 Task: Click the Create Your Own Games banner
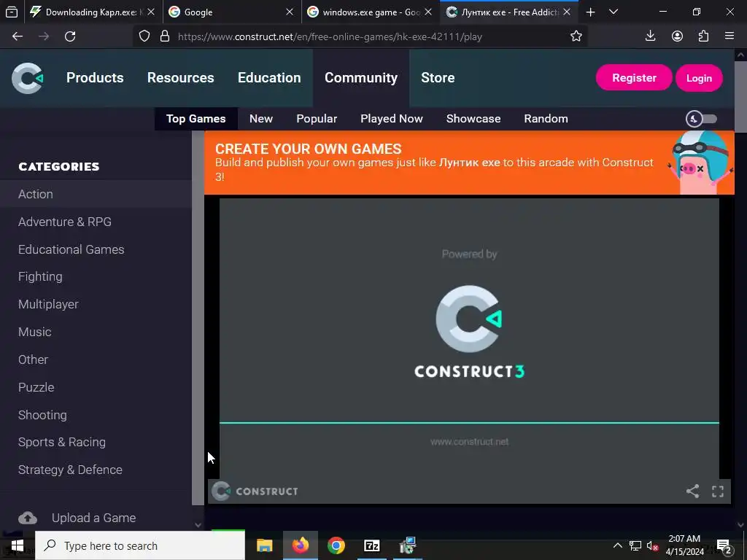(x=469, y=163)
